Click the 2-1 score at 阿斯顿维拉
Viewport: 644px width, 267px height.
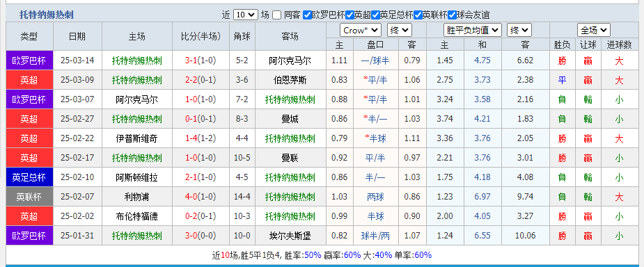[x=191, y=177]
